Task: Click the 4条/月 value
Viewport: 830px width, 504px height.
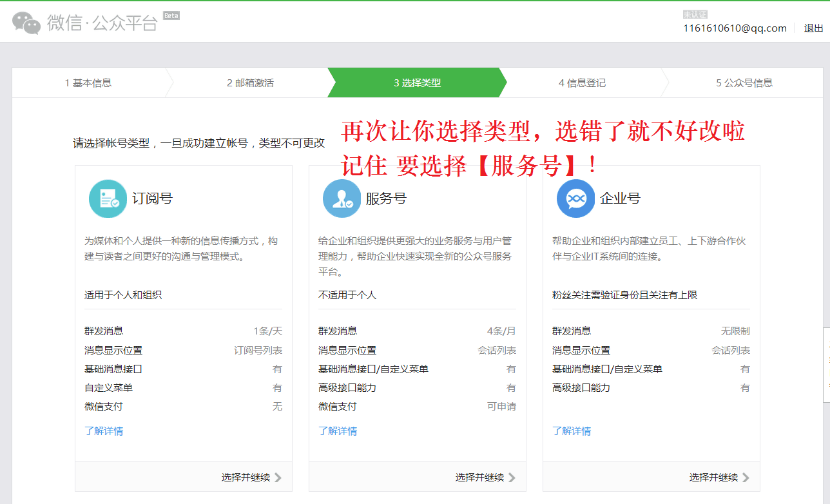Action: coord(501,331)
